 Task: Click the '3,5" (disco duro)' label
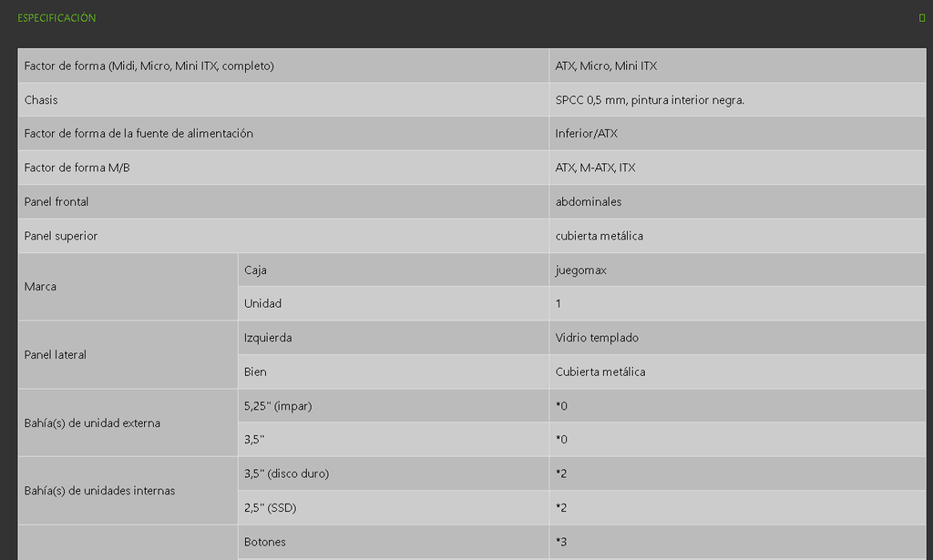point(286,473)
